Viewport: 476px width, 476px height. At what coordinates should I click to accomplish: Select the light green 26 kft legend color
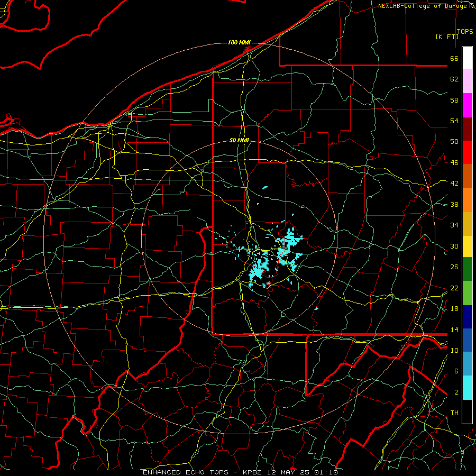click(x=467, y=293)
